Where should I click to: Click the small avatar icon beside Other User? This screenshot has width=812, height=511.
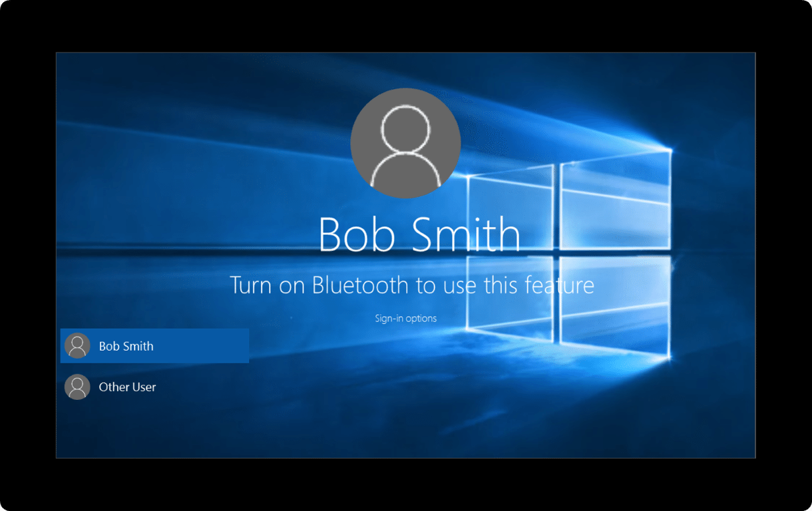77,387
